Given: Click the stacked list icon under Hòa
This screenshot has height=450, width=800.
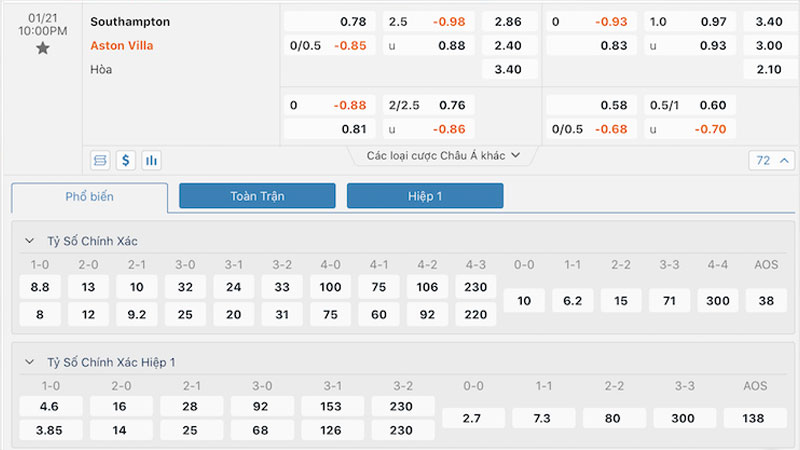Looking at the screenshot, I should 100,159.
